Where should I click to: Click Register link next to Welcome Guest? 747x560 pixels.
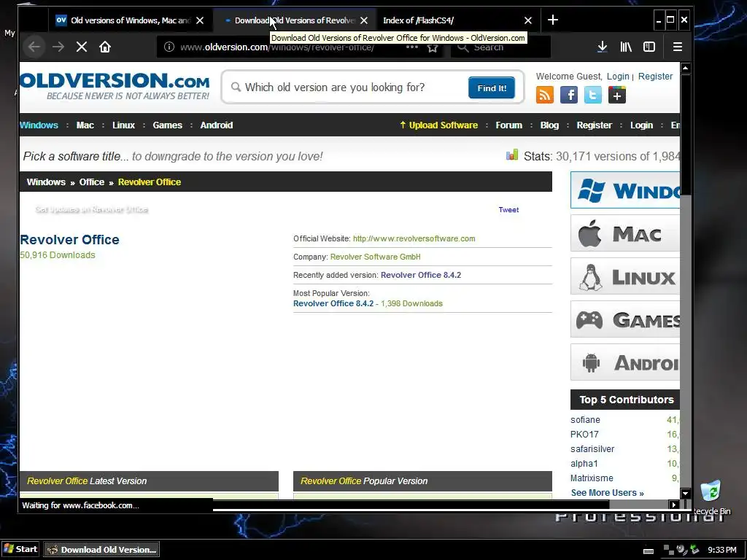pyautogui.click(x=656, y=76)
